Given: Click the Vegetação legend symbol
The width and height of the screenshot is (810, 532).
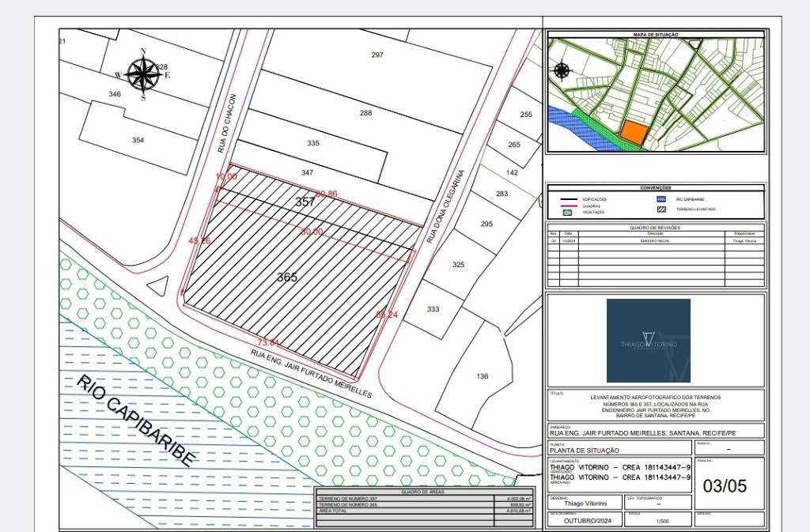Looking at the screenshot, I should (566, 212).
